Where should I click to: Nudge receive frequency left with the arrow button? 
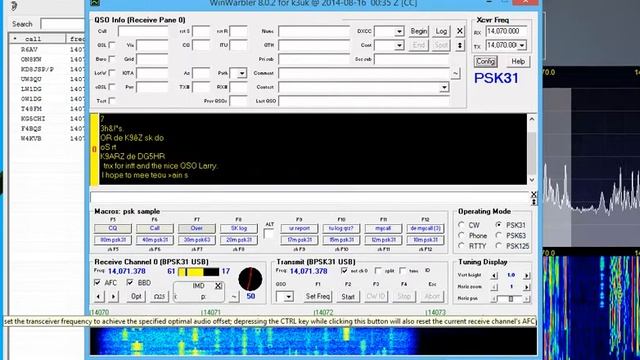tap(99, 296)
